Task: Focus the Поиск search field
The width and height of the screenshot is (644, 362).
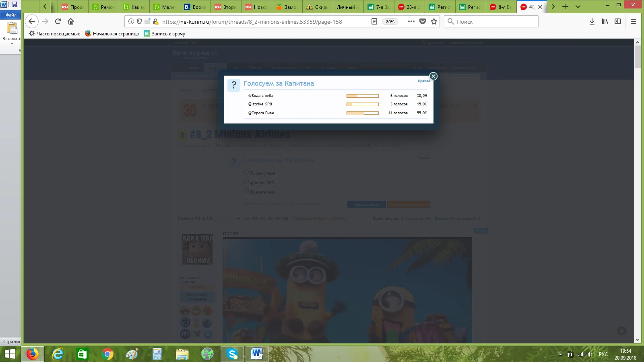Action: click(491, 21)
